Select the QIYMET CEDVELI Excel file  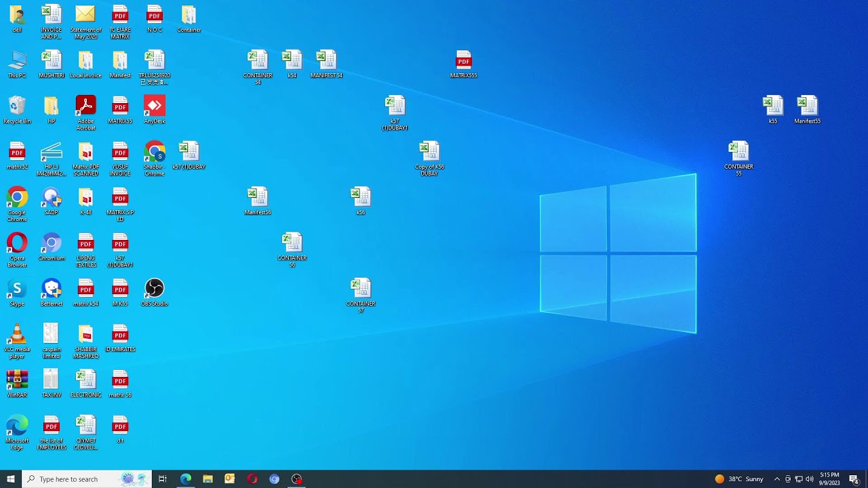[86, 432]
